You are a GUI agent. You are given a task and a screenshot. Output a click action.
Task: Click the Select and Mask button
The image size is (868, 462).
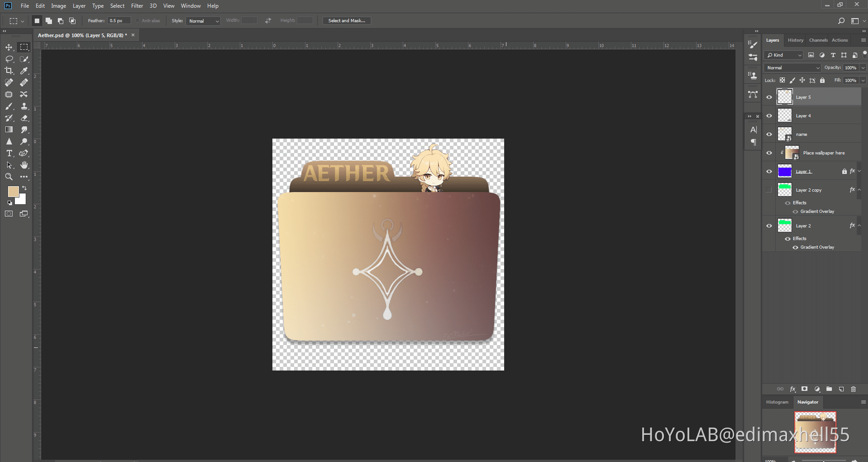(x=346, y=21)
